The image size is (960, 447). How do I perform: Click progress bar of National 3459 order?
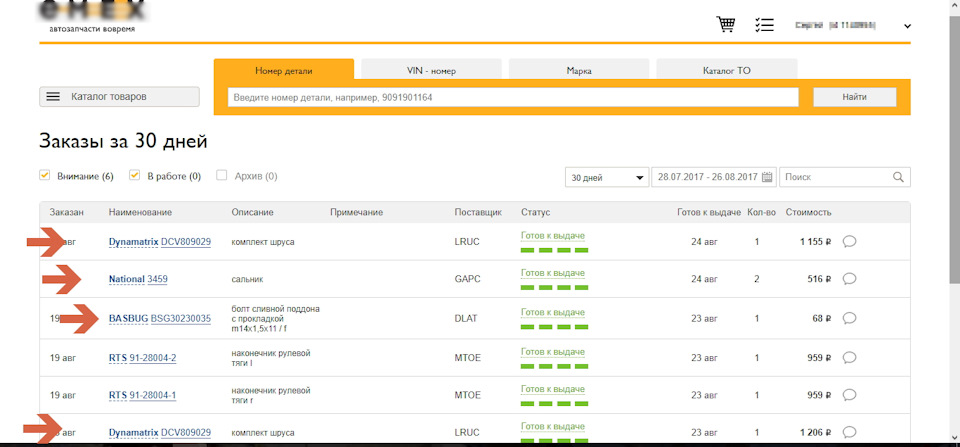tap(554, 287)
